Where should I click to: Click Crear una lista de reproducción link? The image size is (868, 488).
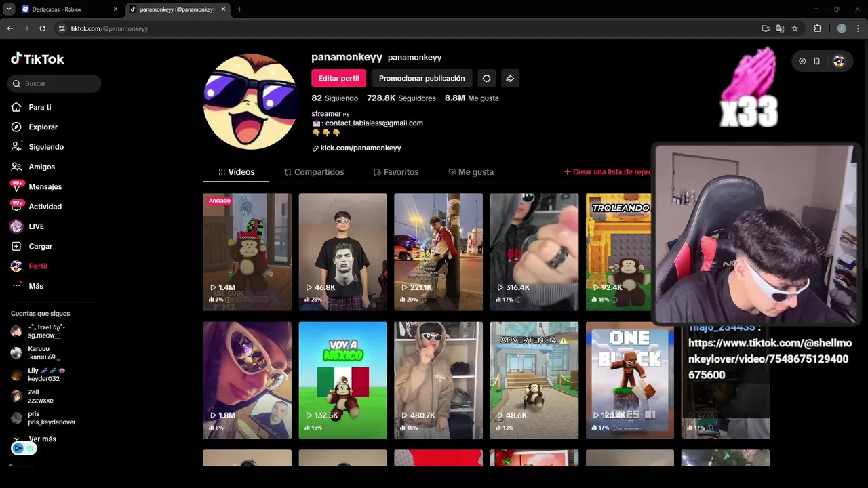click(x=608, y=172)
